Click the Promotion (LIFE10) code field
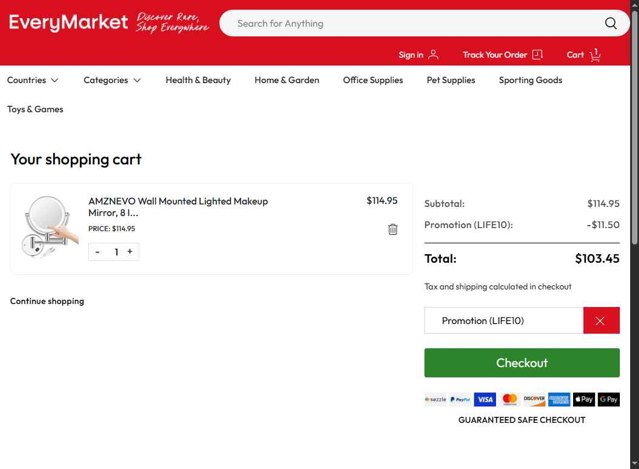639x469 pixels. (x=504, y=321)
